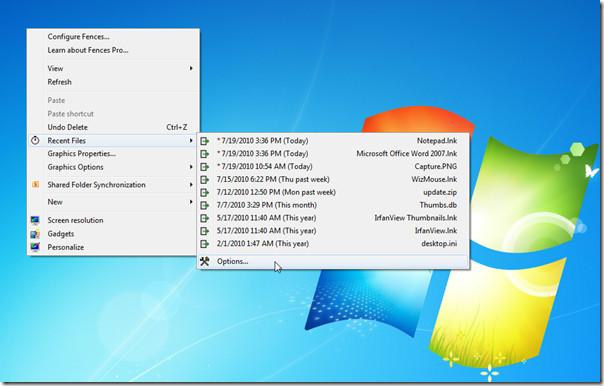Open Microsoft Office Word 2007.lnk recent file
The width and height of the screenshot is (604, 386).
[x=333, y=154]
